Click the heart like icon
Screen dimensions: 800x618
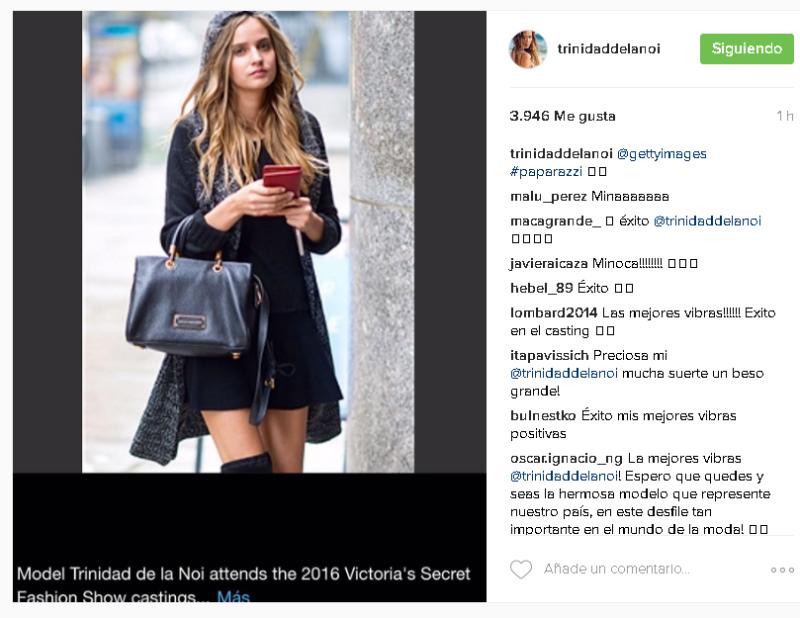(521, 569)
